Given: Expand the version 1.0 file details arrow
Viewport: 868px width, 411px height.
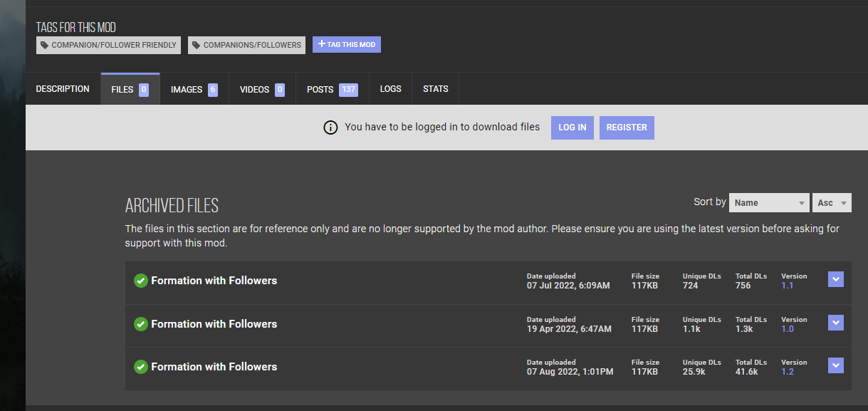Looking at the screenshot, I should 836,323.
